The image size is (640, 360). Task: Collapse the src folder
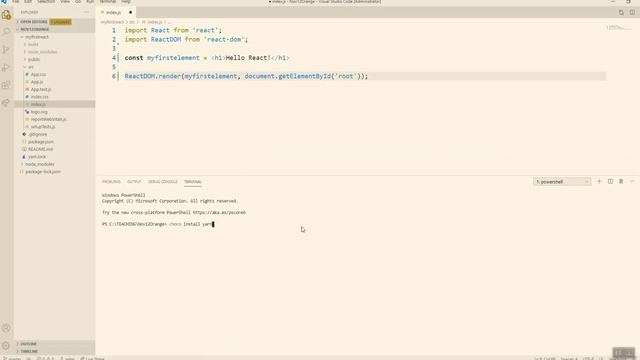[31, 67]
